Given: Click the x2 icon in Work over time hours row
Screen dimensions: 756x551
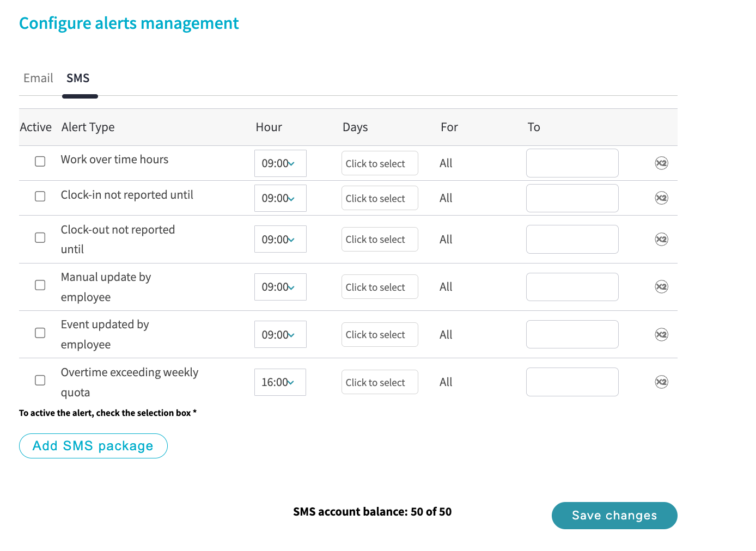Looking at the screenshot, I should pyautogui.click(x=661, y=163).
